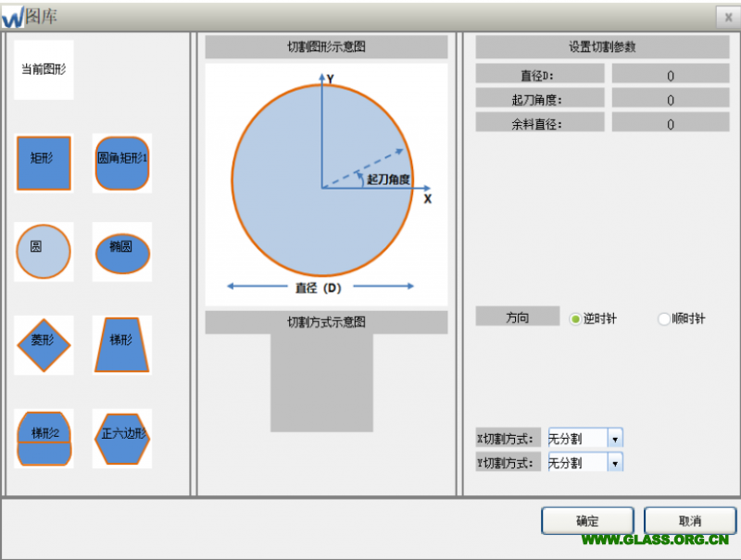
Task: Select the 逆时针 counterclockwise radio button
Action: coord(575,318)
